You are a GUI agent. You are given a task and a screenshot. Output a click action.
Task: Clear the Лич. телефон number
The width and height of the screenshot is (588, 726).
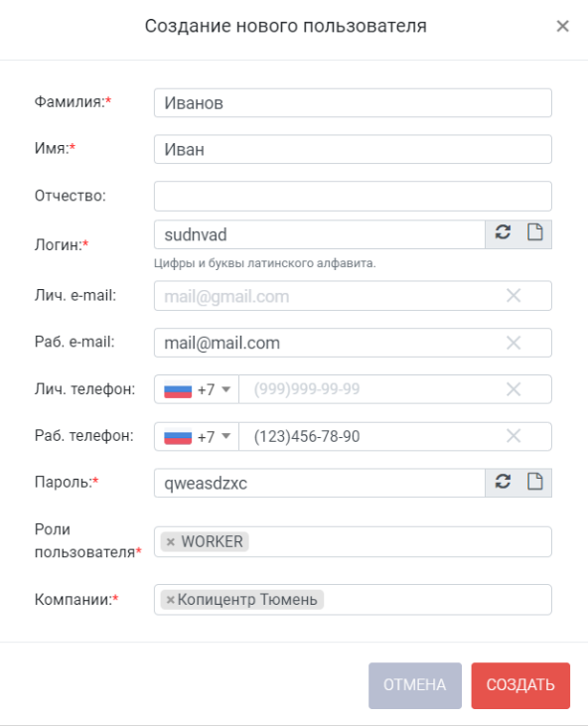514,389
